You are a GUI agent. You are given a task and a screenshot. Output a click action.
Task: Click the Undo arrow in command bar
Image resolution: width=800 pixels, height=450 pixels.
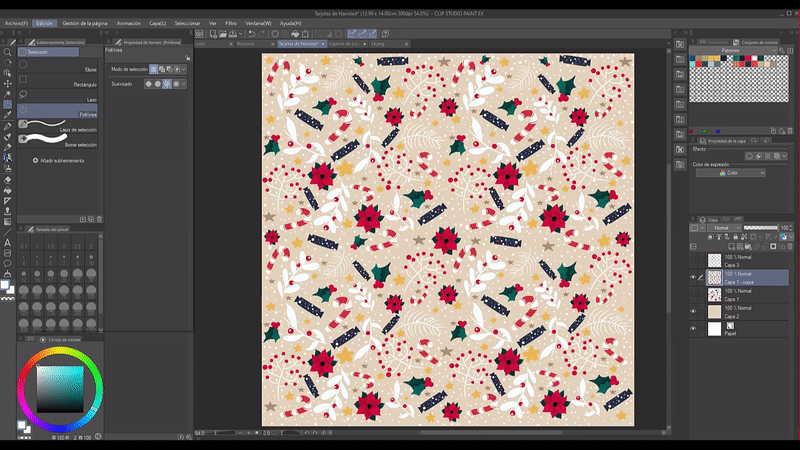[251, 33]
